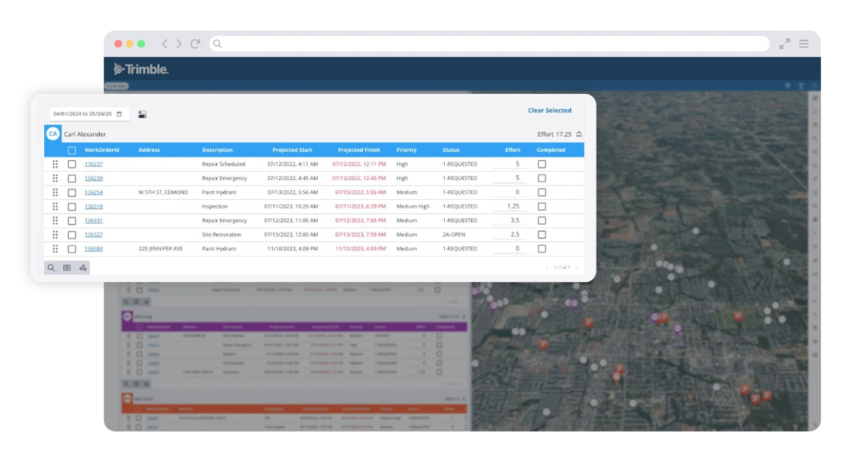This screenshot has width=868, height=461.
Task: Reload the page with the refresh icon
Action: tap(195, 44)
